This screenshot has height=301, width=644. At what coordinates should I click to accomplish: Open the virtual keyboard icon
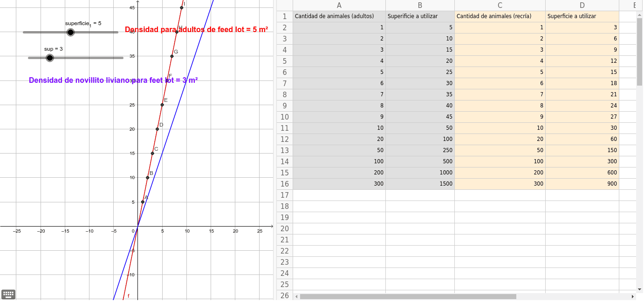(8, 294)
